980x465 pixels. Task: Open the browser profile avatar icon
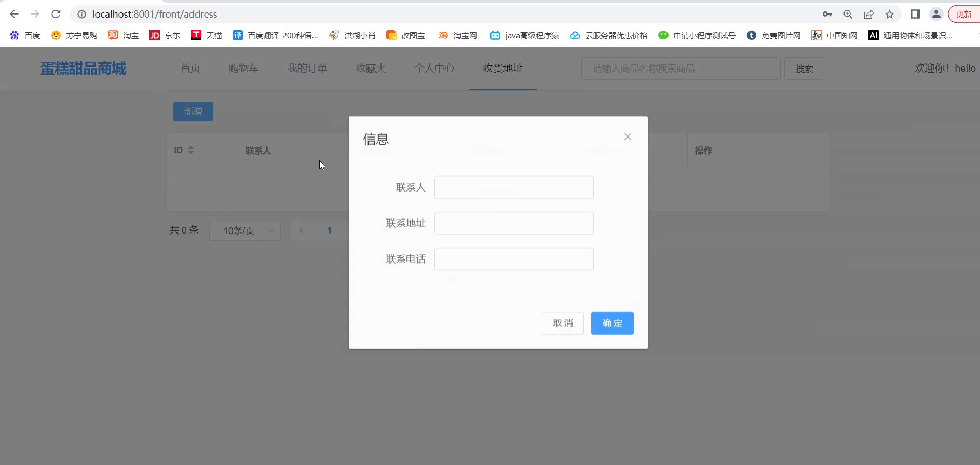[x=936, y=14]
